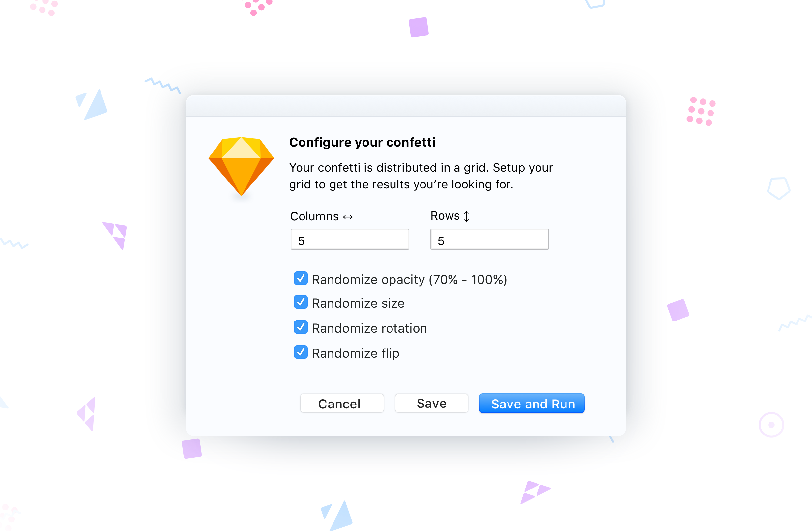Click the blue checkmark on Randomize rotation
This screenshot has width=812, height=531.
(301, 328)
